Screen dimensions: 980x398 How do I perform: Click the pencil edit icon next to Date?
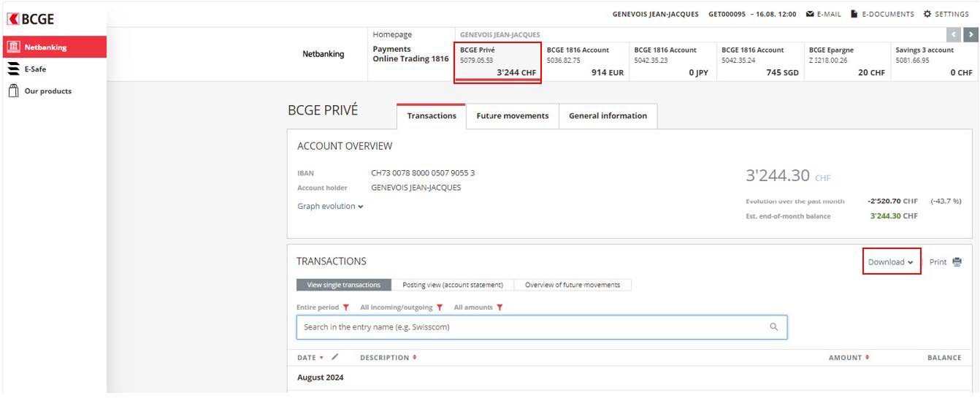coord(335,357)
